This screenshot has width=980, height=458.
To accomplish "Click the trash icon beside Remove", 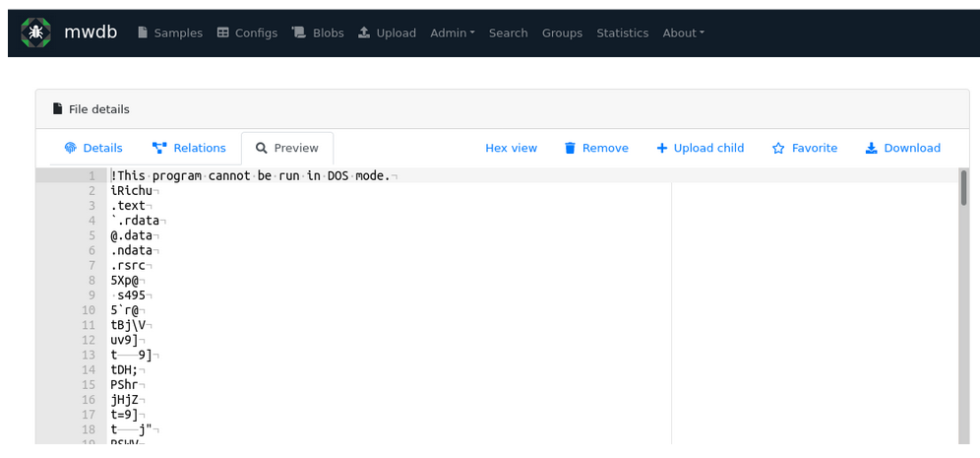I will click(570, 149).
